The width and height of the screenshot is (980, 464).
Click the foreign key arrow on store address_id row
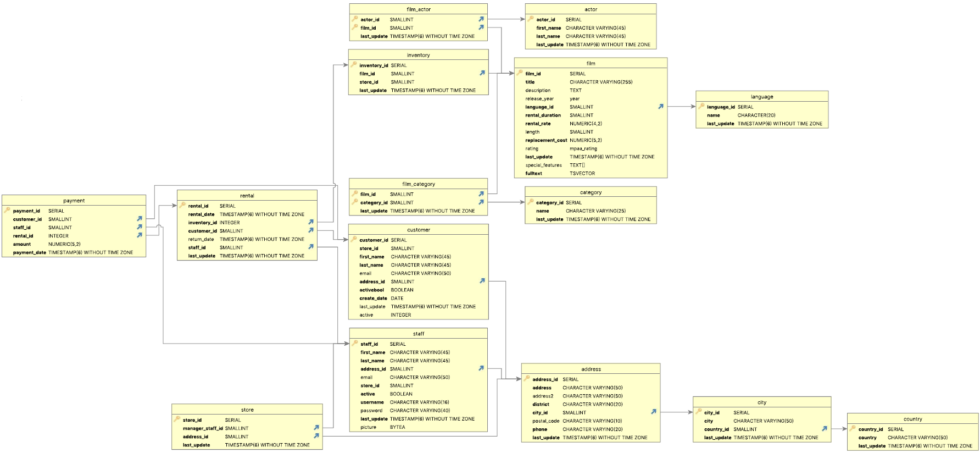[x=316, y=436]
